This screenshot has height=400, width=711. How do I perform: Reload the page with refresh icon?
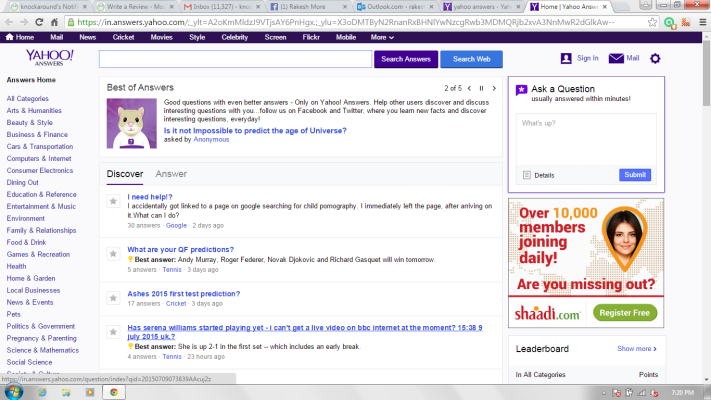39,22
